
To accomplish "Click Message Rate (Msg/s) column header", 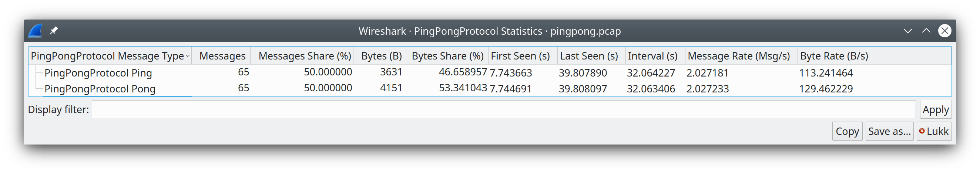I will [x=738, y=56].
